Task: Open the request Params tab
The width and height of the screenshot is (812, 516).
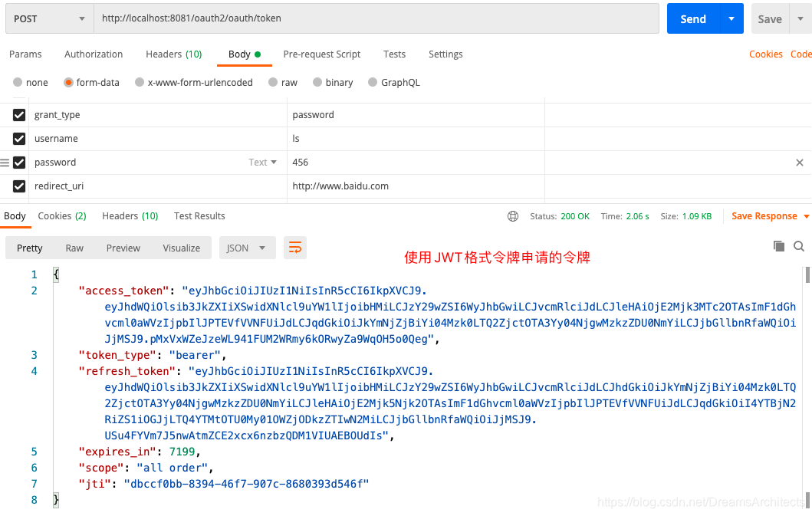Action: (25, 54)
